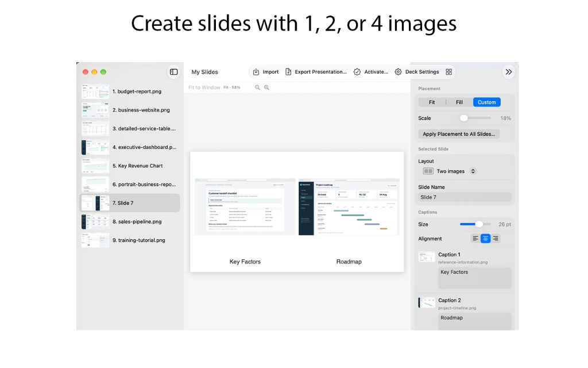Adjust the caption Size slider
588x368 pixels.
coord(479,224)
